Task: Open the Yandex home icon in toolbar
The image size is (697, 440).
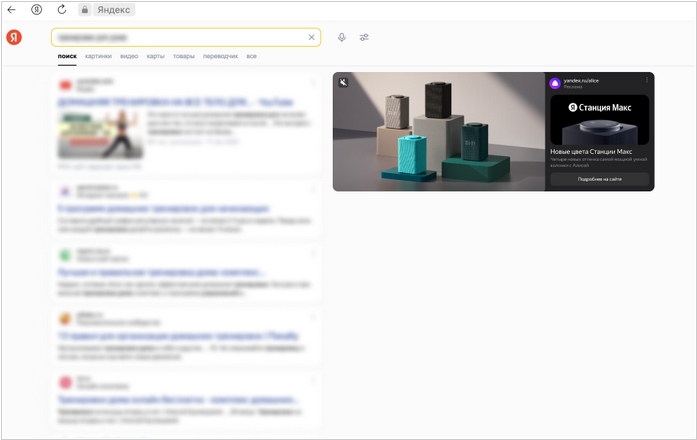Action: pyautogui.click(x=36, y=9)
